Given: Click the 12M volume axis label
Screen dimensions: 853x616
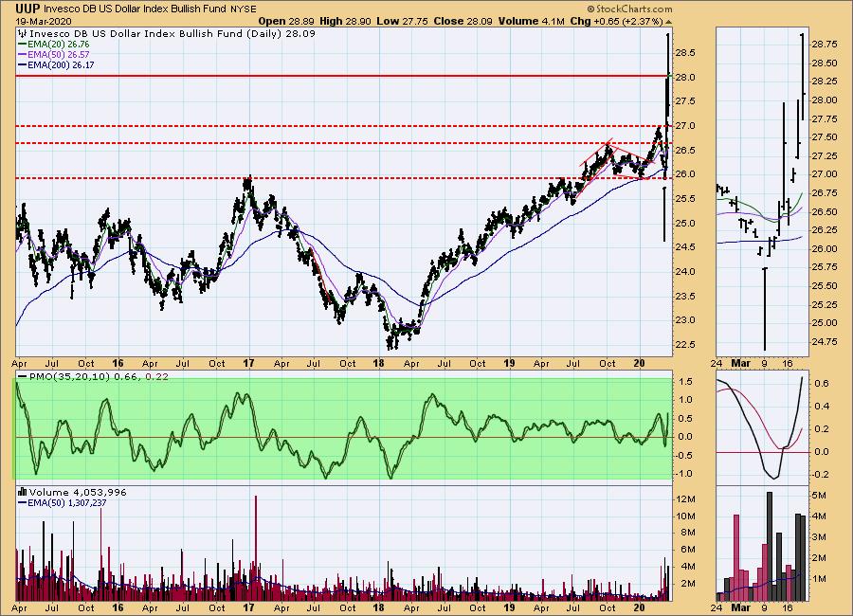Looking at the screenshot, I should coord(685,499).
